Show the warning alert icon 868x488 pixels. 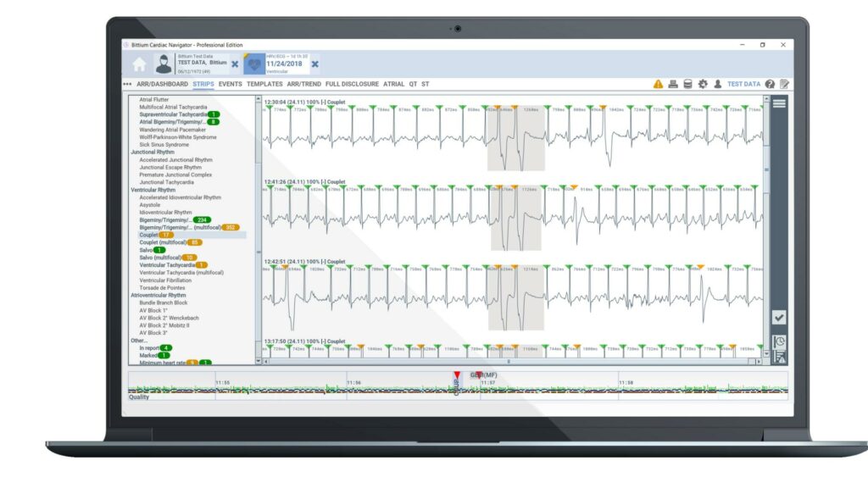658,84
